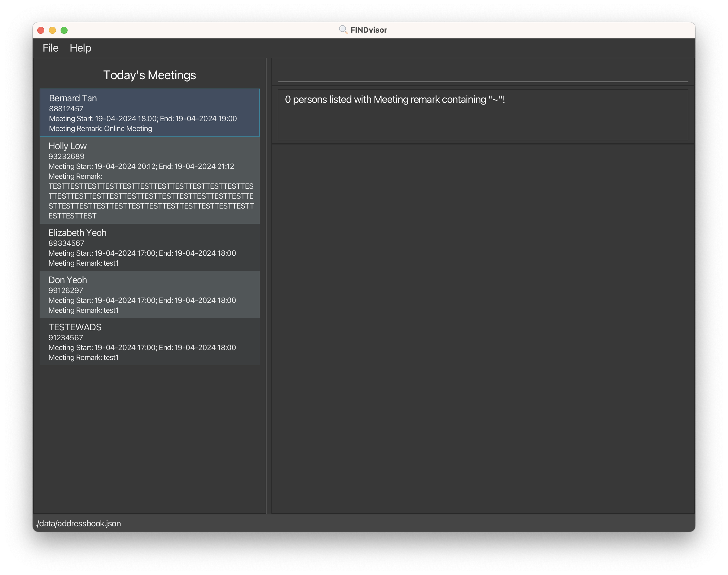Select Holly Low meeting card
Image resolution: width=728 pixels, height=575 pixels.
(149, 180)
